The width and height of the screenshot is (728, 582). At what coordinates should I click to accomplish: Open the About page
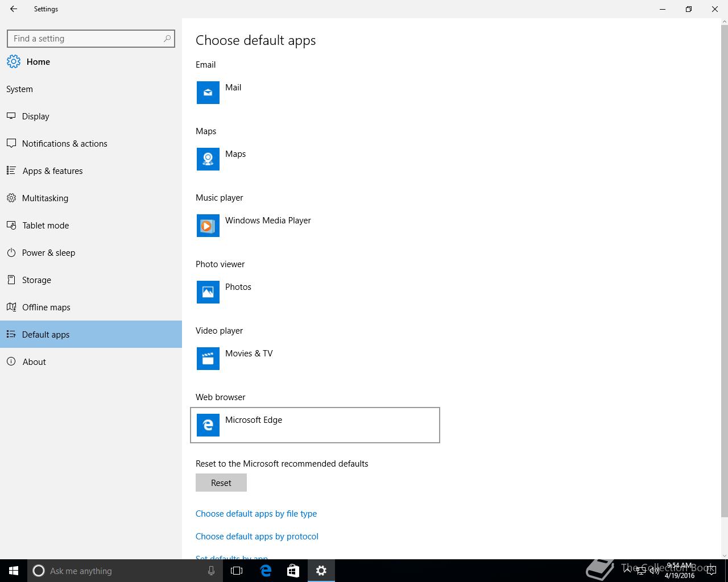(x=91, y=361)
